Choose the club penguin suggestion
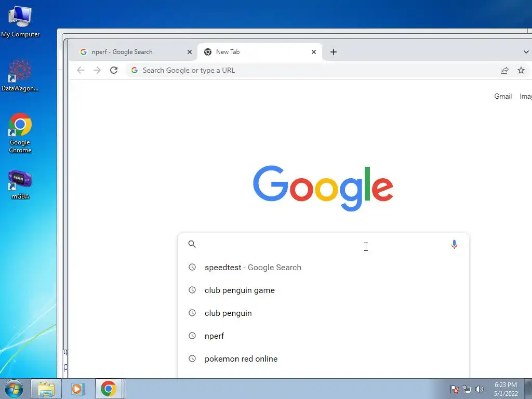The height and width of the screenshot is (399, 532). [x=323, y=313]
